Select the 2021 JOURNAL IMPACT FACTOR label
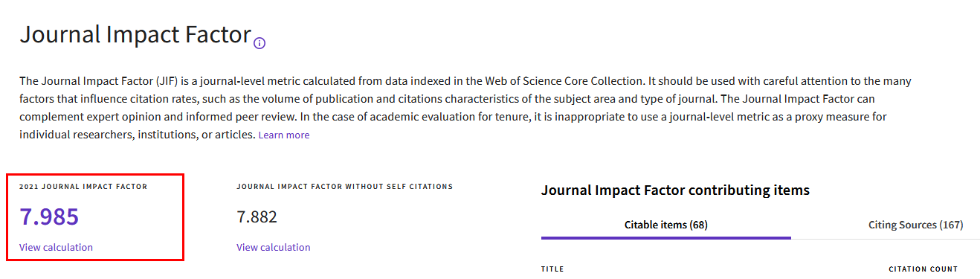The image size is (980, 279). coord(83,187)
